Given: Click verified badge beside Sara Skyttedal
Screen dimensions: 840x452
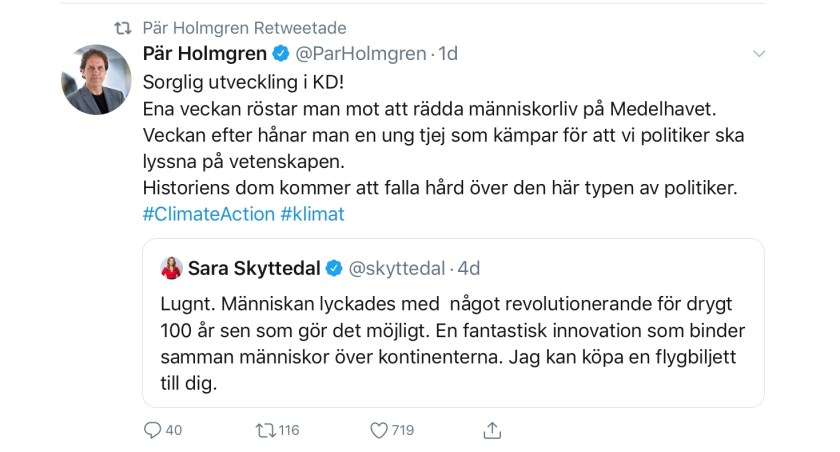Looking at the screenshot, I should click(x=335, y=268).
